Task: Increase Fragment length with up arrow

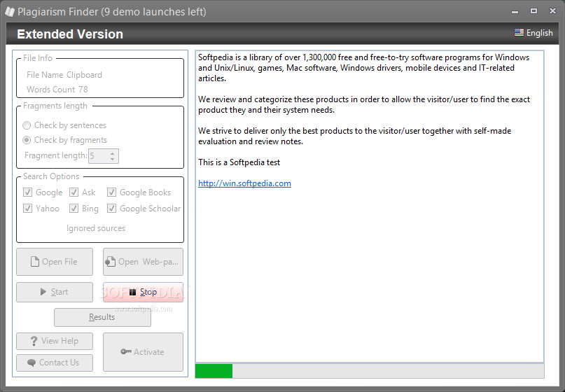Action: point(113,153)
